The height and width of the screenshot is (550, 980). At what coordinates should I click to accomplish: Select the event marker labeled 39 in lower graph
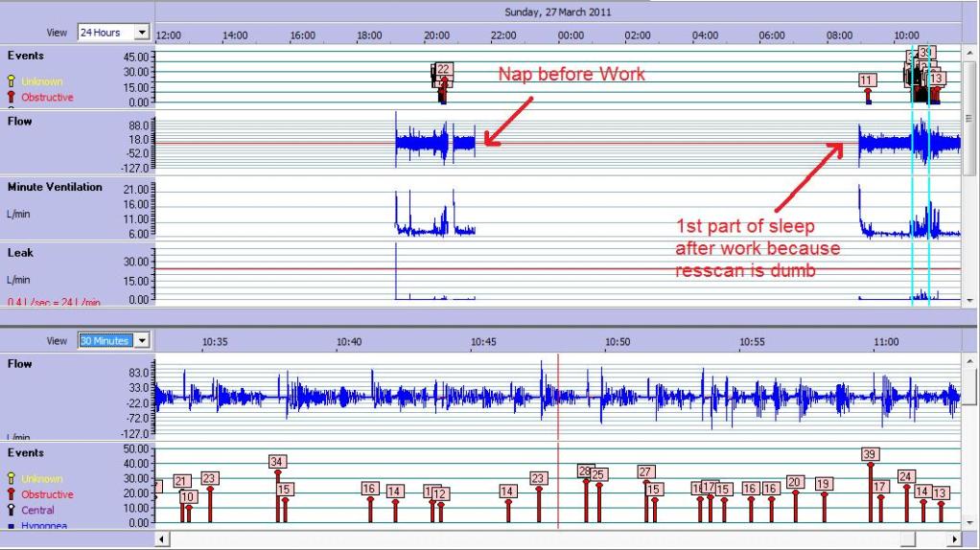point(870,455)
